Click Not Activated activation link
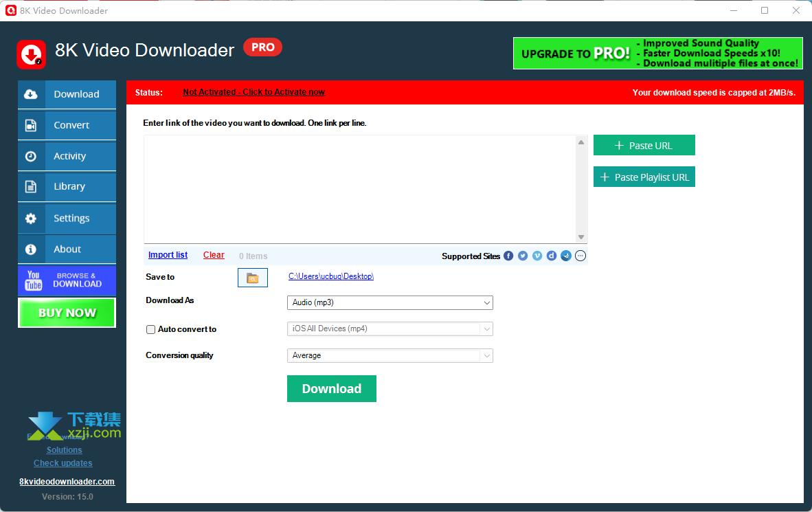 (x=253, y=92)
